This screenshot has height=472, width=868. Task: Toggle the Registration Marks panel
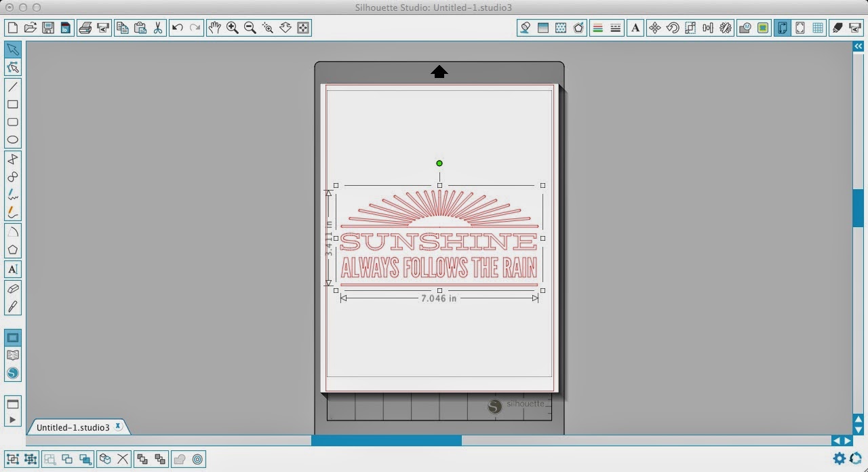tap(800, 27)
